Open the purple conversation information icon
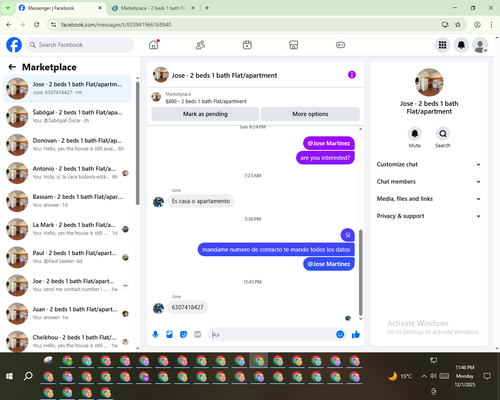This screenshot has height=400, width=500. pyautogui.click(x=352, y=75)
